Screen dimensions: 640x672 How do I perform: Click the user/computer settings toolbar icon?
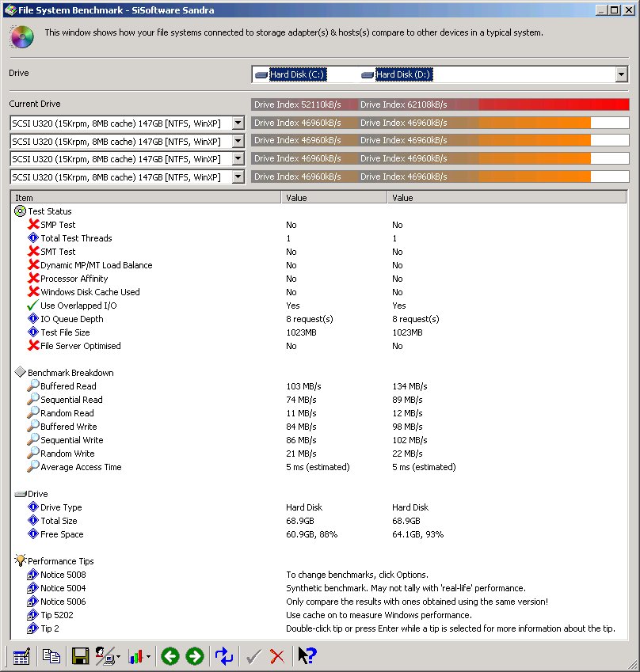click(x=105, y=656)
